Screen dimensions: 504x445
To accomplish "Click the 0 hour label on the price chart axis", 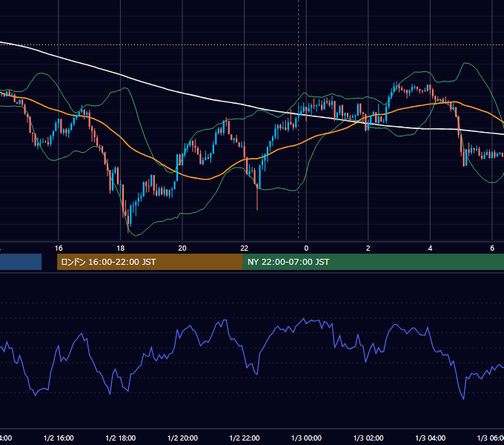I will [306, 248].
